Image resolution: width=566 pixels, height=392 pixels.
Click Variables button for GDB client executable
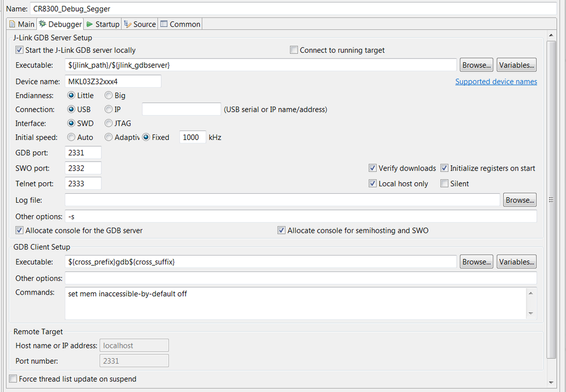(516, 262)
